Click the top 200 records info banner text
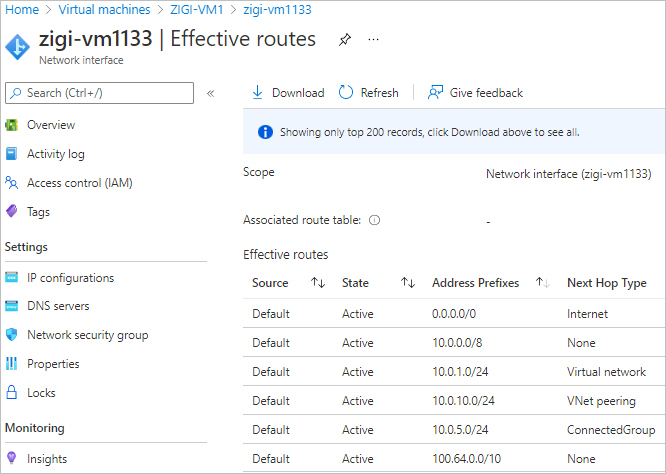This screenshot has height=474, width=666. pyautogui.click(x=429, y=132)
